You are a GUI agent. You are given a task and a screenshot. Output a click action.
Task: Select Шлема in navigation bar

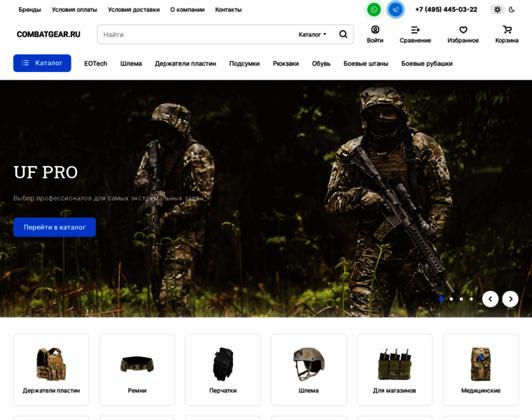(x=131, y=64)
